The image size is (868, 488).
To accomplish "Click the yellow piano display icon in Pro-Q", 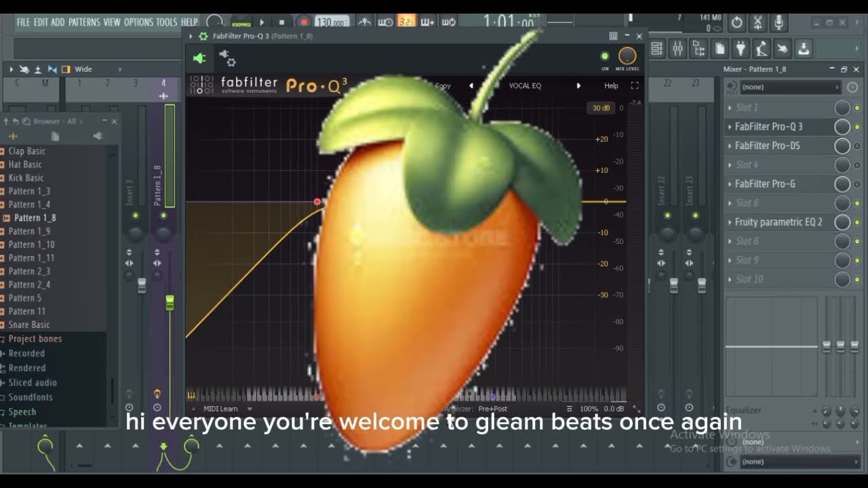I will click(x=191, y=396).
